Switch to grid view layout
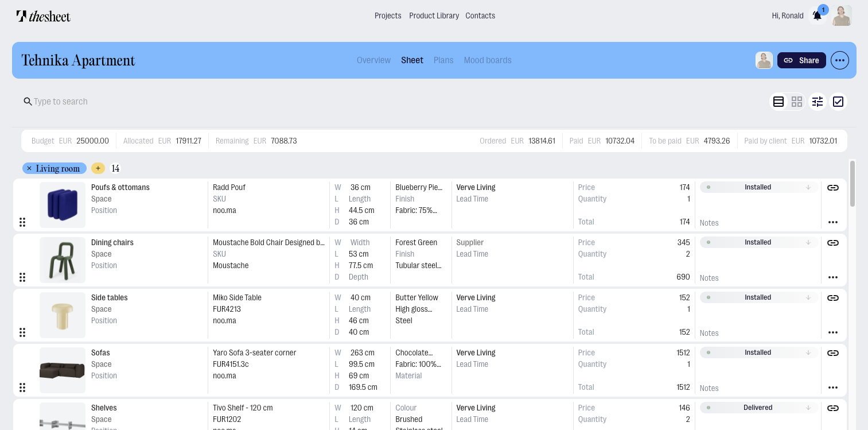The height and width of the screenshot is (430, 868). (797, 102)
